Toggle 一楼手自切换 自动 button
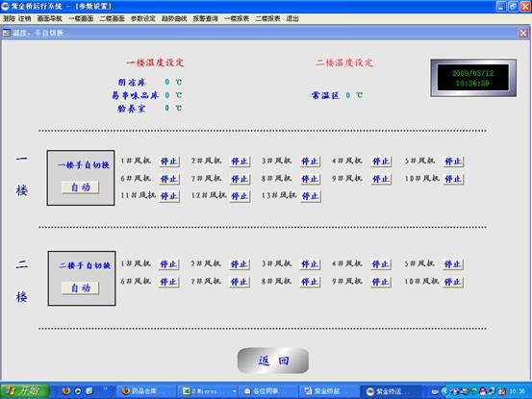Screen dimensions: 532x399 [81, 187]
